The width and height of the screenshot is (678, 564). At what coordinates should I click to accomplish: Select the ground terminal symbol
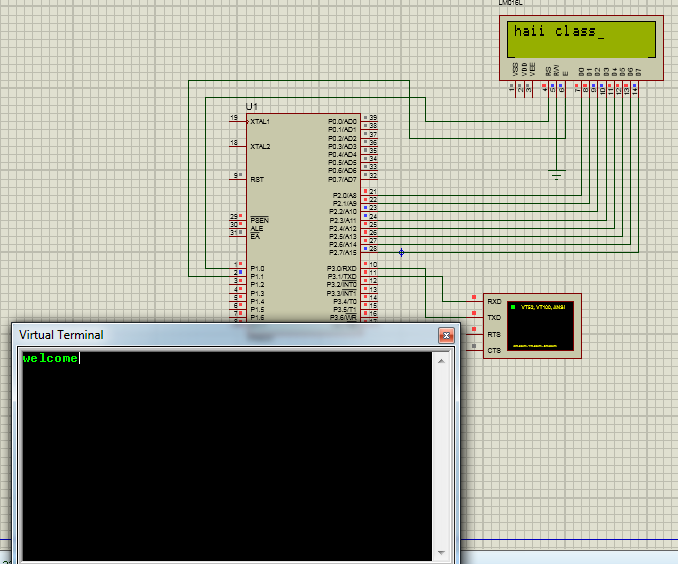pyautogui.click(x=556, y=174)
